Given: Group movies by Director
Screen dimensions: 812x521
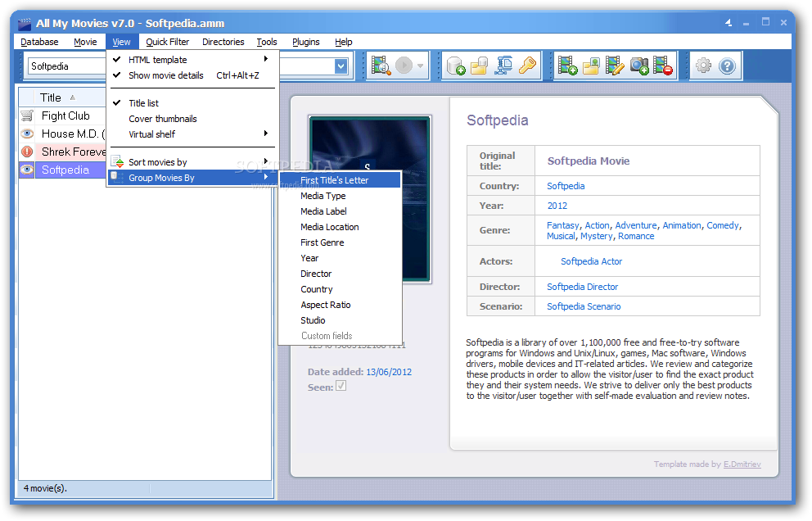Looking at the screenshot, I should (340, 274).
